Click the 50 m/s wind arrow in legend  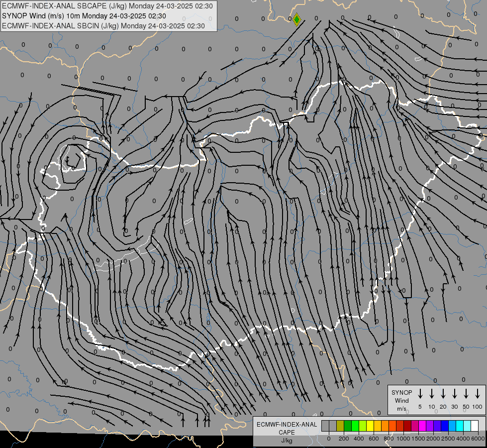[466, 394]
